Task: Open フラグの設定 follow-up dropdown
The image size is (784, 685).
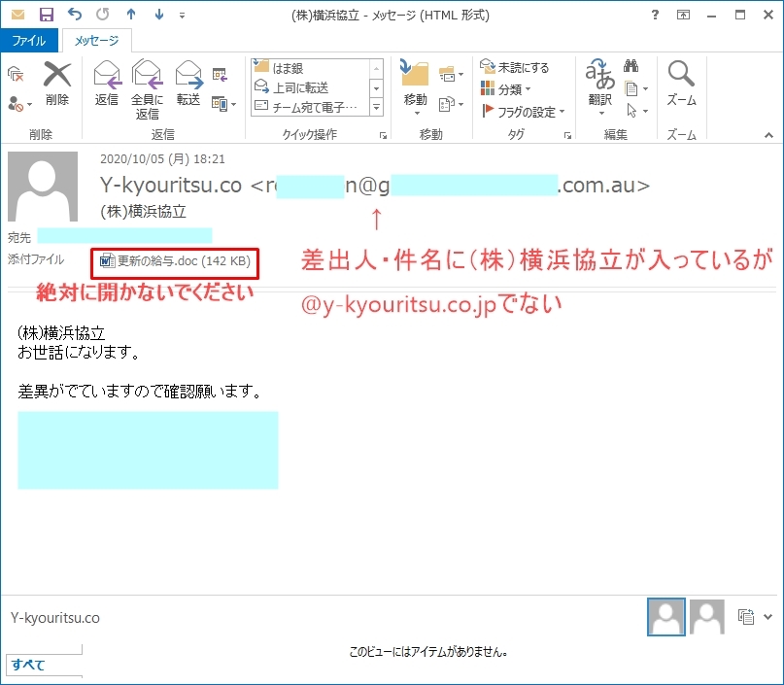Action: click(523, 112)
